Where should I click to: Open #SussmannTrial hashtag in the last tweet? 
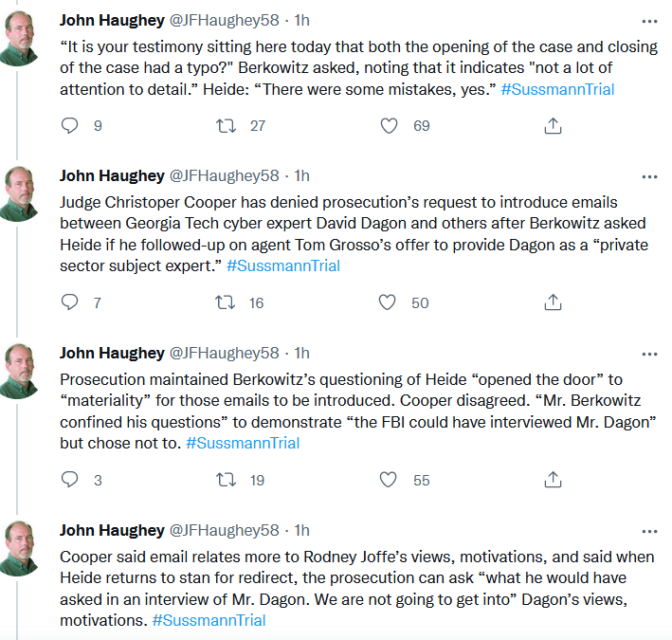click(x=209, y=620)
